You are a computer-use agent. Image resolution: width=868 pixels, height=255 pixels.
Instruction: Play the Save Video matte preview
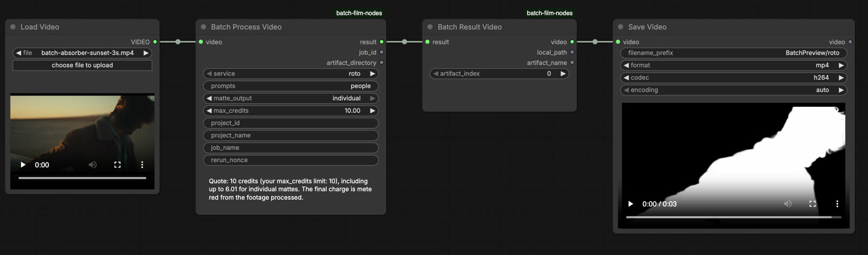630,204
